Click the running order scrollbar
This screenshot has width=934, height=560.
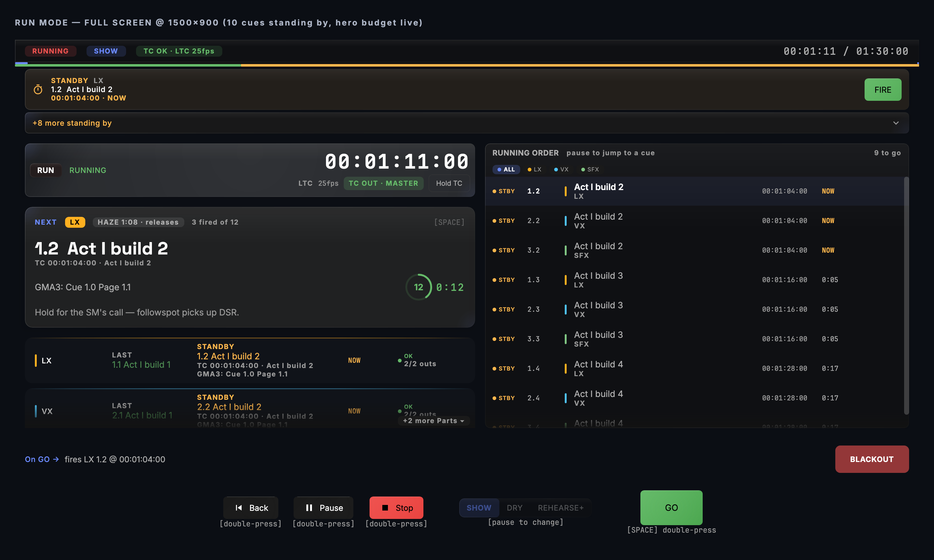pos(906,296)
